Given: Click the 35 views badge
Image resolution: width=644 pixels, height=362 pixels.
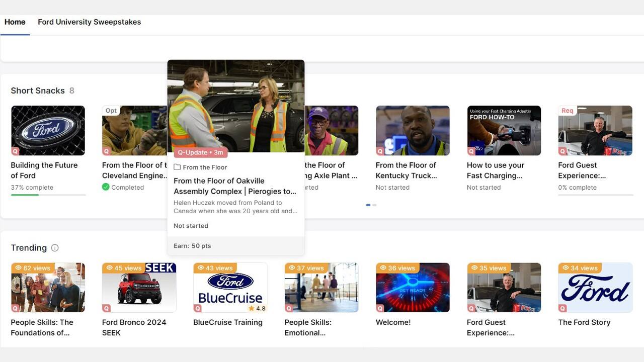Looking at the screenshot, I should (489, 268).
